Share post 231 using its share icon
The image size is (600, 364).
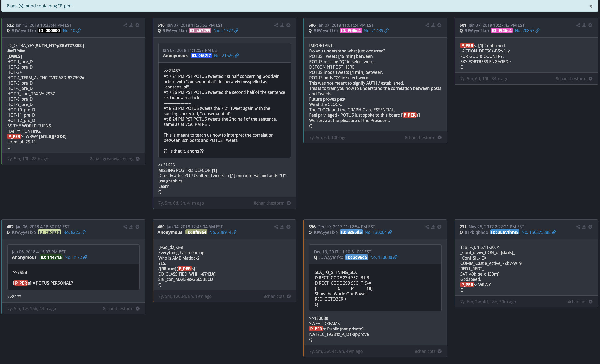[x=578, y=227]
